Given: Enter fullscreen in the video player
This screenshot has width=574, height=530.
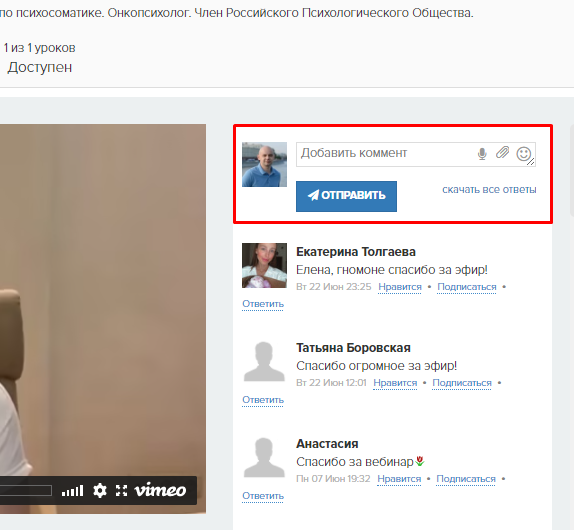Looking at the screenshot, I should coord(121,490).
